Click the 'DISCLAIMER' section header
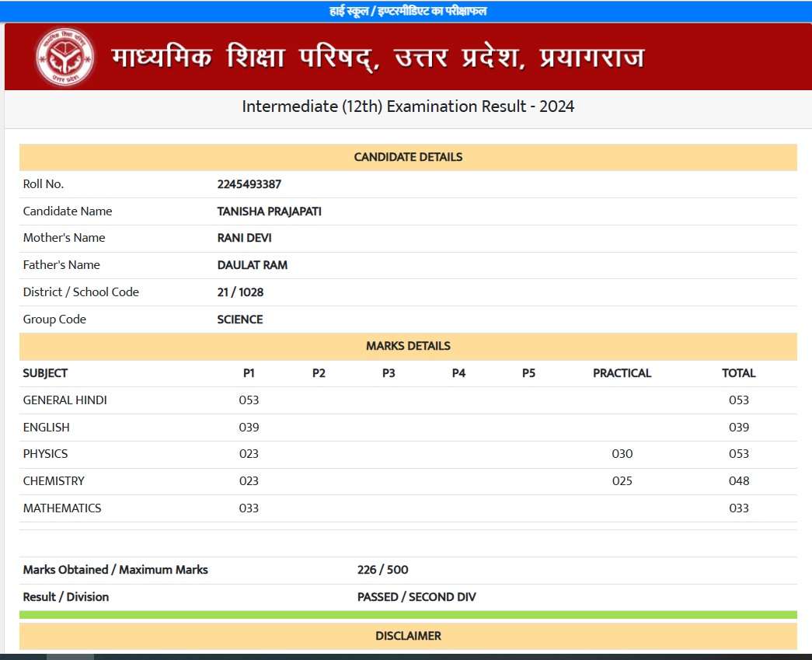 click(408, 636)
